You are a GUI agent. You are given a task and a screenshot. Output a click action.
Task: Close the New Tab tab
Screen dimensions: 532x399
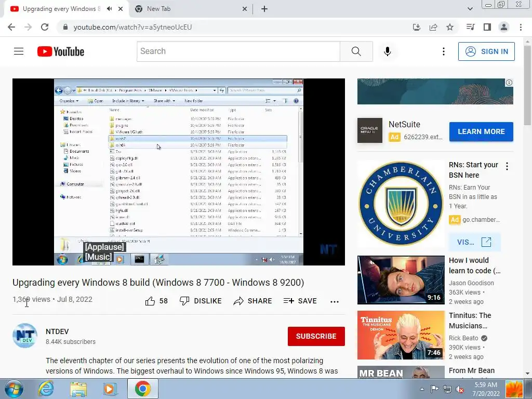pyautogui.click(x=245, y=9)
